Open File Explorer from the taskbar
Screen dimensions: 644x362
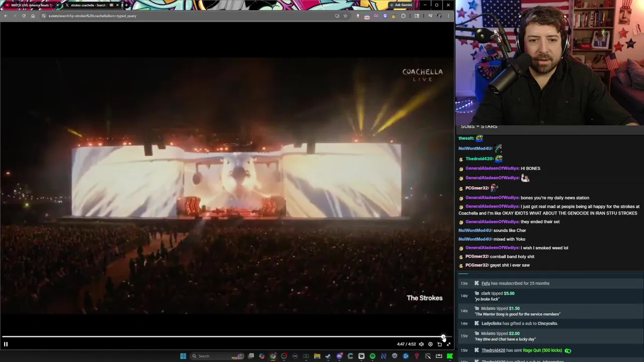(317, 356)
